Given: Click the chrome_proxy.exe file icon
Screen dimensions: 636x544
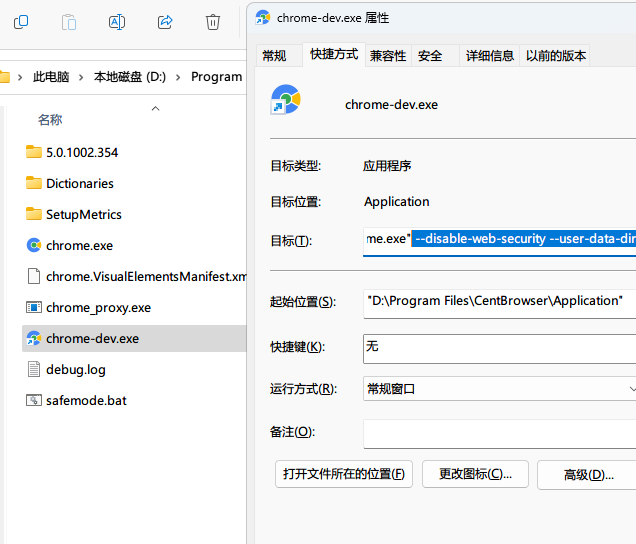Looking at the screenshot, I should point(34,307).
